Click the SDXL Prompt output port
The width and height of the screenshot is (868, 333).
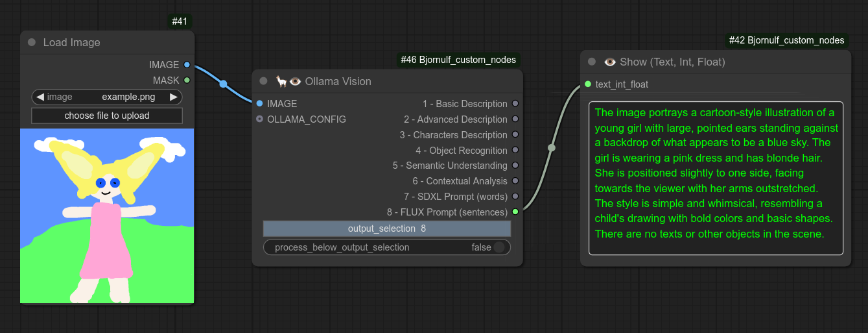pos(515,197)
